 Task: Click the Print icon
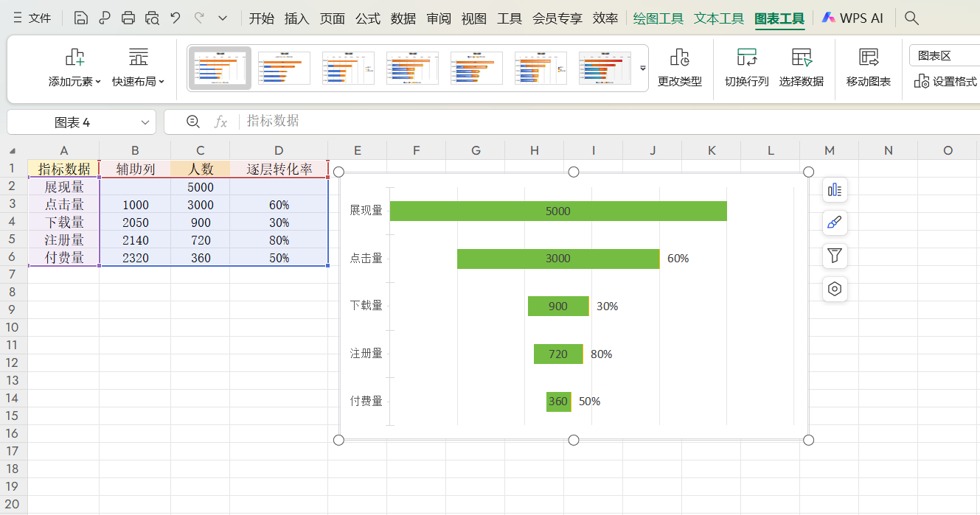tap(128, 17)
